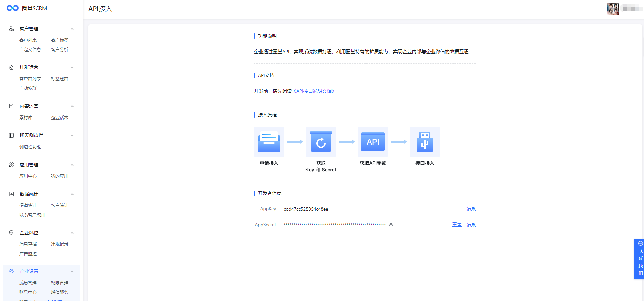Click the 获取API参数 step icon
The width and height of the screenshot is (644, 301).
pyautogui.click(x=373, y=142)
